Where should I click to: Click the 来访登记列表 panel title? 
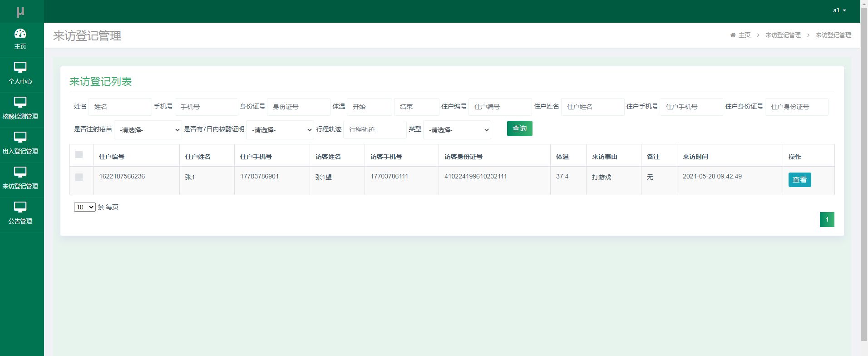pyautogui.click(x=101, y=82)
